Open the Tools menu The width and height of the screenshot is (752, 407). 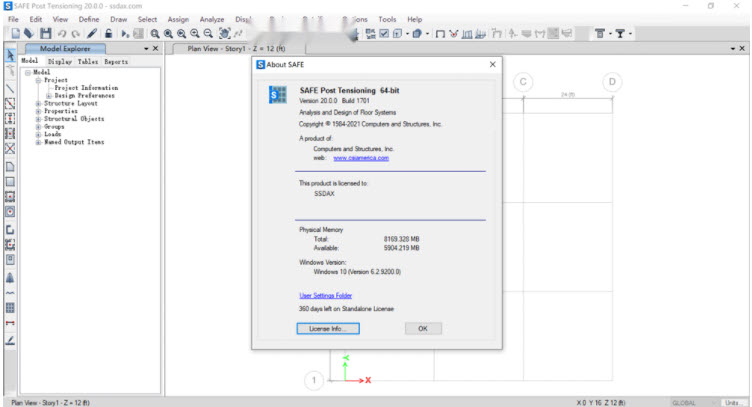tap(387, 19)
